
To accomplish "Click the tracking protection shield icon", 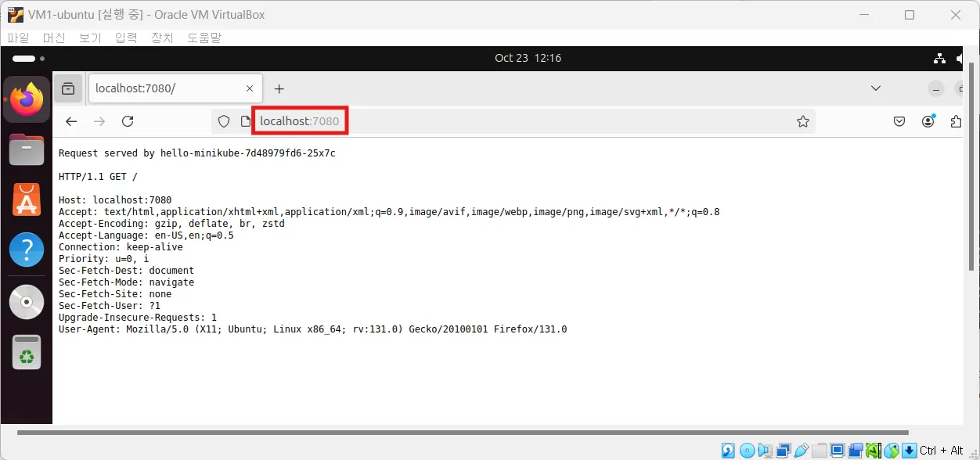I will point(224,121).
